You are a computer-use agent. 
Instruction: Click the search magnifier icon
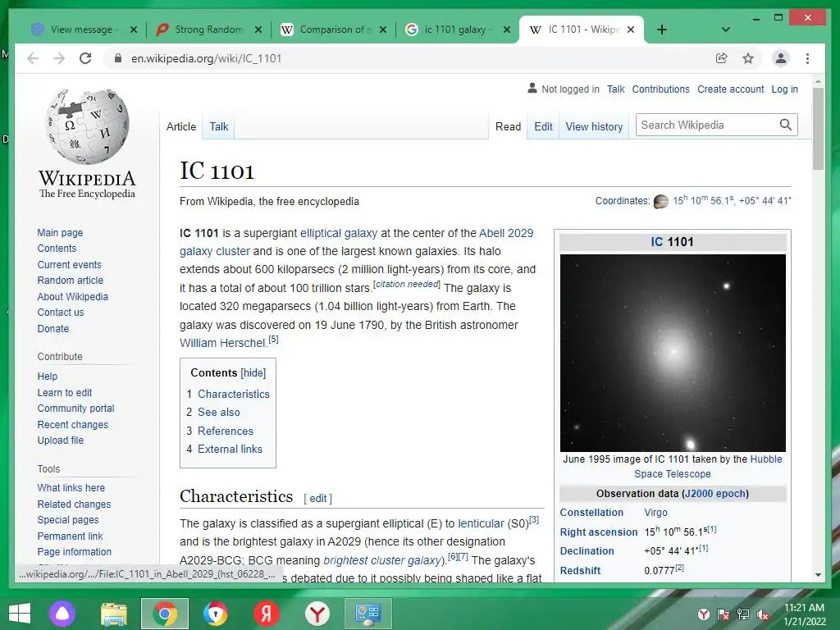(x=785, y=125)
